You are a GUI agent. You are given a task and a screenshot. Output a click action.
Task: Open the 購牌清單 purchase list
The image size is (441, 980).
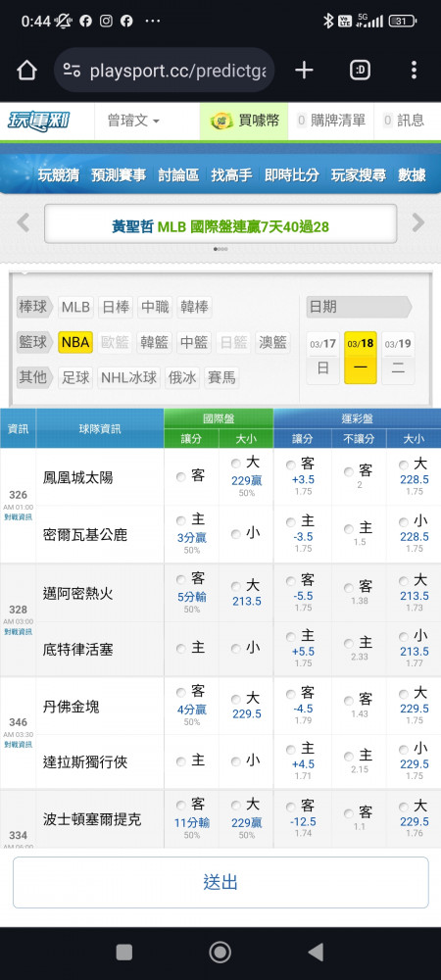click(x=331, y=121)
